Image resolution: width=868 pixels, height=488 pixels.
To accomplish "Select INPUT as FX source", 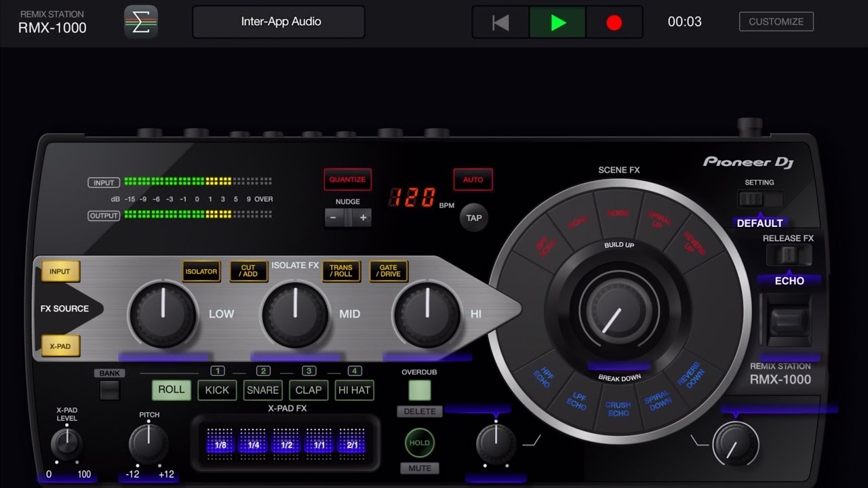I will tap(60, 272).
